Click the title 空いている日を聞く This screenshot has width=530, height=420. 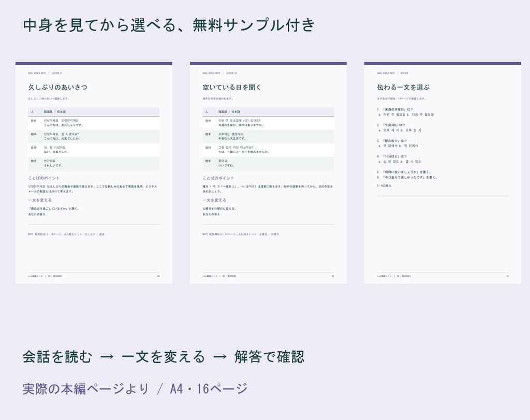pos(232,87)
